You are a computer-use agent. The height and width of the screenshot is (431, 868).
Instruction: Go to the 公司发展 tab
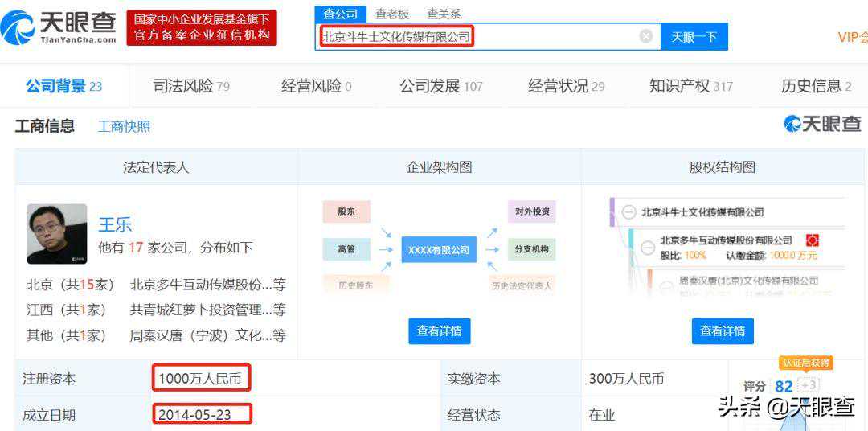(x=440, y=86)
